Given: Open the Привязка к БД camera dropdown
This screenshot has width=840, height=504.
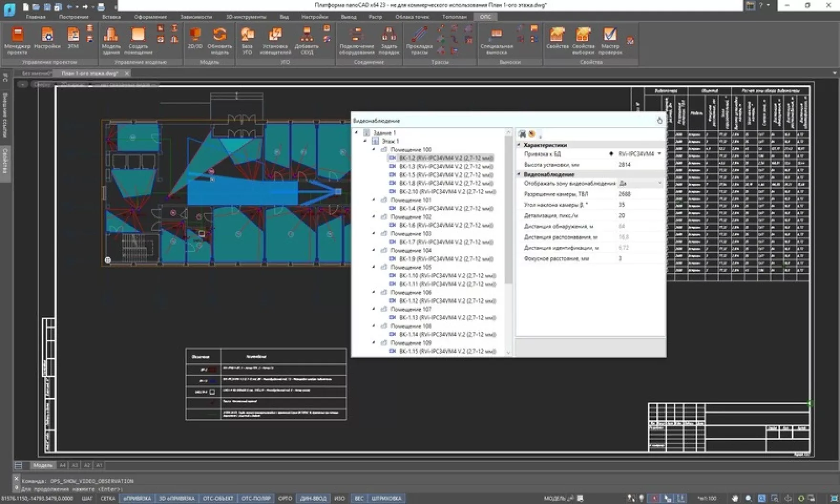Looking at the screenshot, I should point(659,154).
